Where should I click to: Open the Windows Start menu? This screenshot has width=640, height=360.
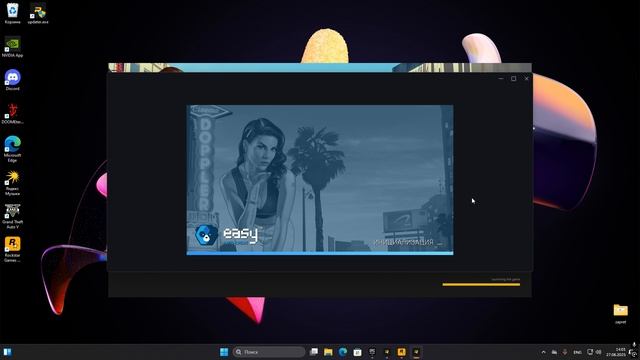224,352
